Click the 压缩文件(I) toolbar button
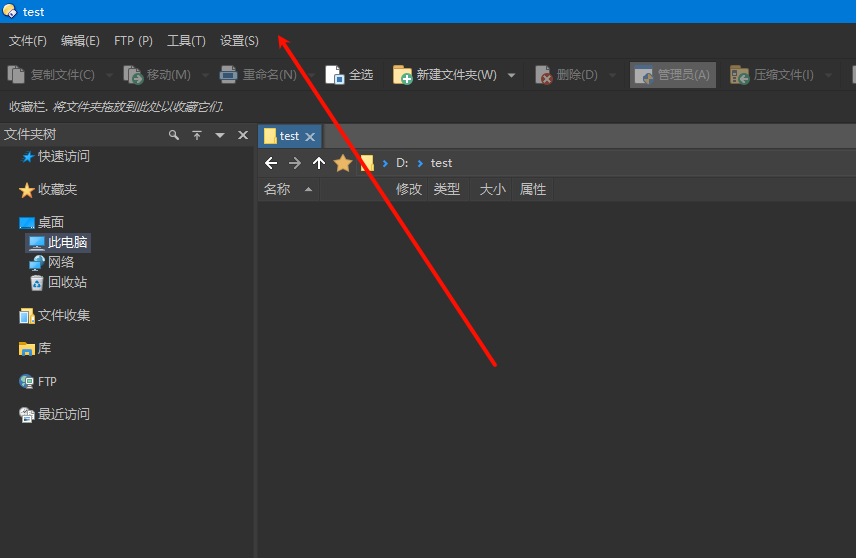This screenshot has width=856, height=558. click(x=772, y=75)
